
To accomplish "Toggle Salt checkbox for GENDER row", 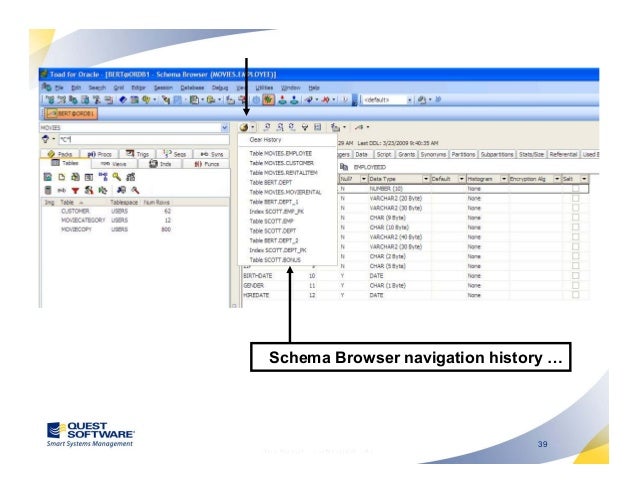I will tap(576, 286).
